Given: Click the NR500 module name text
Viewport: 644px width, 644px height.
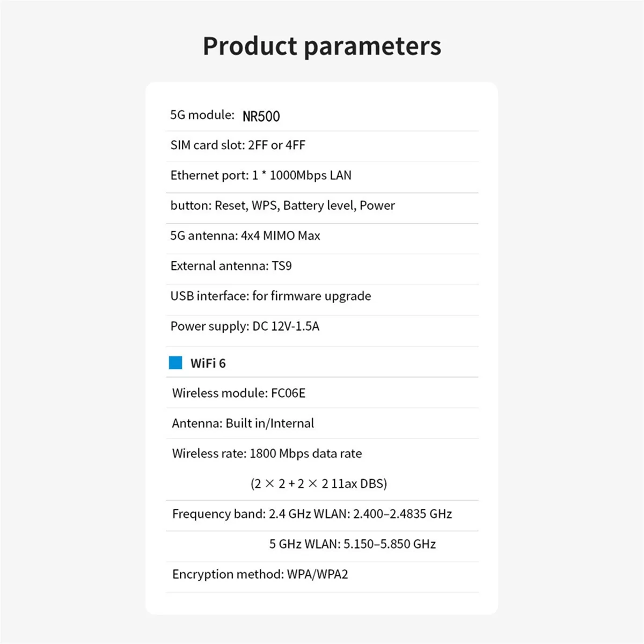Looking at the screenshot, I should [261, 116].
